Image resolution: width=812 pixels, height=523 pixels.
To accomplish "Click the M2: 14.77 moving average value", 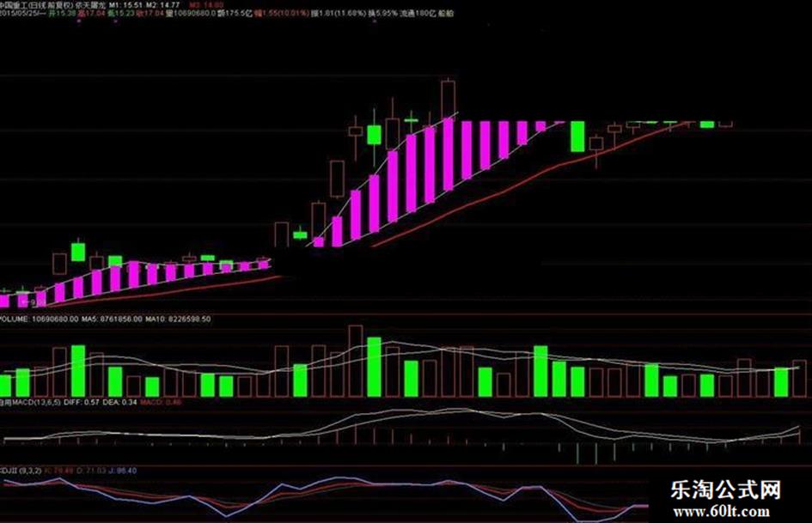I will point(162,5).
